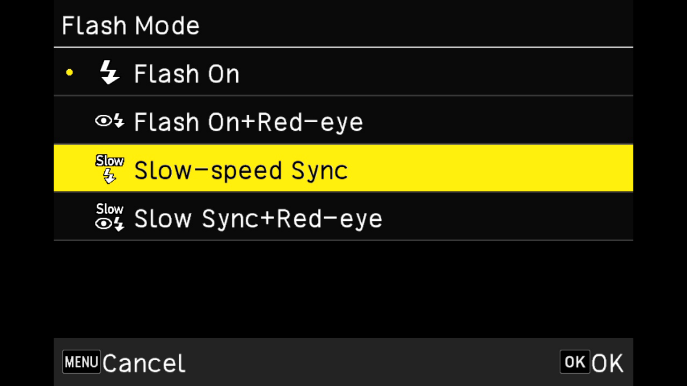The image size is (687, 386).
Task: Click the Slow-speed Sync text label
Action: pos(241,170)
